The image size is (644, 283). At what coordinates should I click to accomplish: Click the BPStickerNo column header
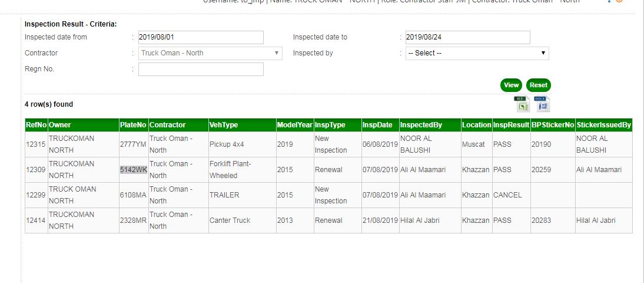click(x=552, y=125)
